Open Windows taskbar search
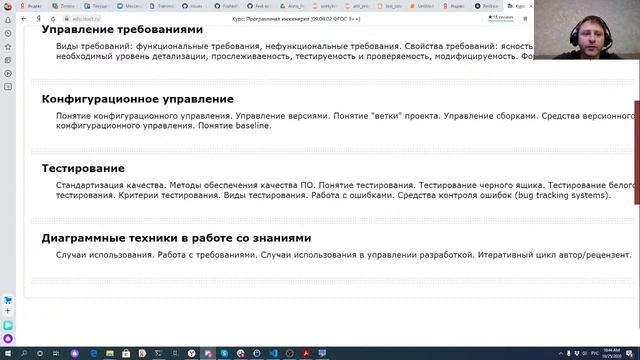Screen dimensions: 640x360 click(x=24, y=353)
